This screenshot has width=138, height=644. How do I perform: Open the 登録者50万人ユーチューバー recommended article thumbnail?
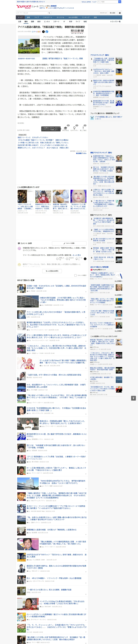pyautogui.click(x=43, y=196)
